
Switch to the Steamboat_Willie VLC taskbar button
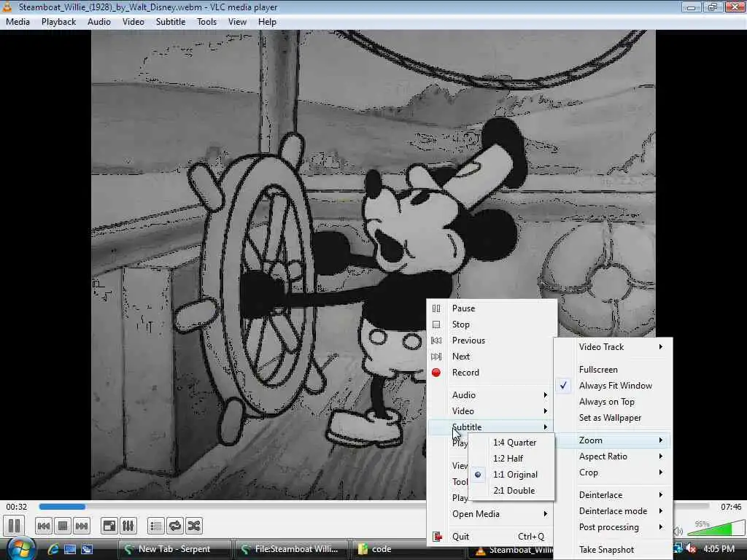pyautogui.click(x=511, y=550)
